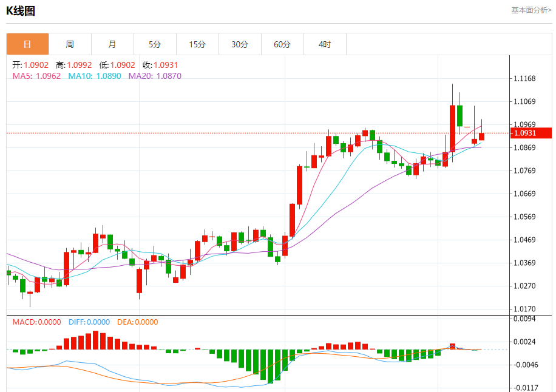Click the DEA:0.0000 indicator label

coord(138,322)
